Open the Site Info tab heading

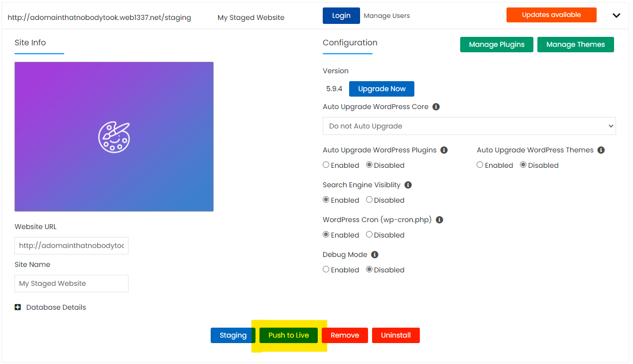pyautogui.click(x=30, y=43)
